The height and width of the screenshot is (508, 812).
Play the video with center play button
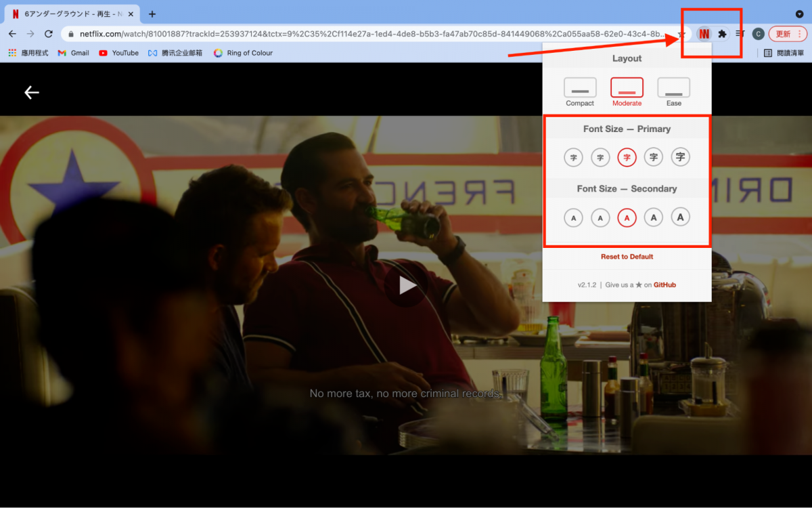pos(406,285)
